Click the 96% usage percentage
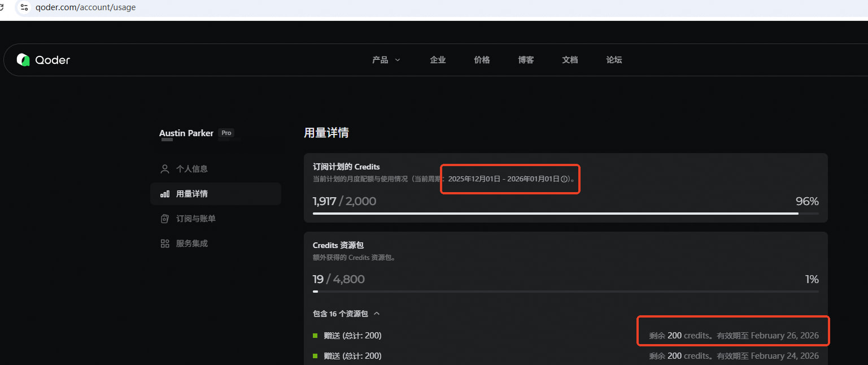Screen dimensions: 868x365 point(807,201)
